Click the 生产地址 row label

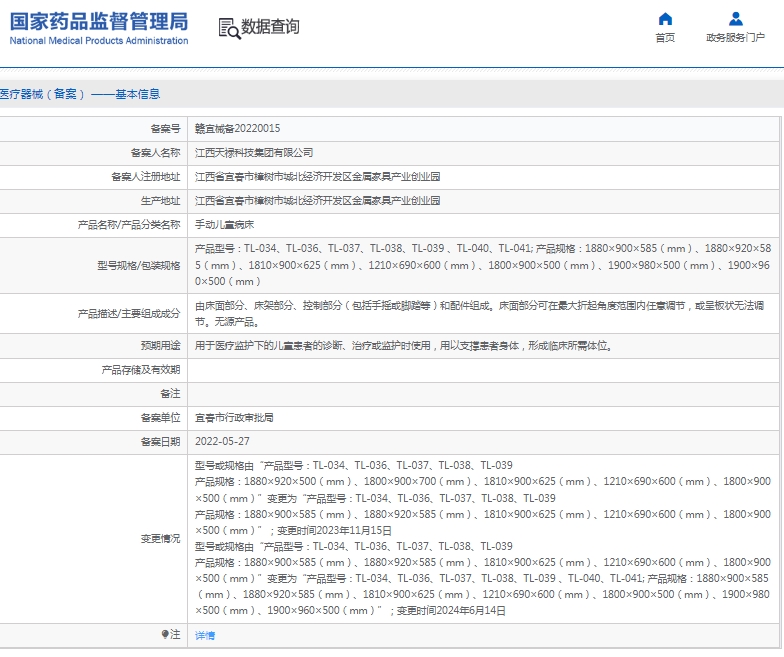pos(160,200)
